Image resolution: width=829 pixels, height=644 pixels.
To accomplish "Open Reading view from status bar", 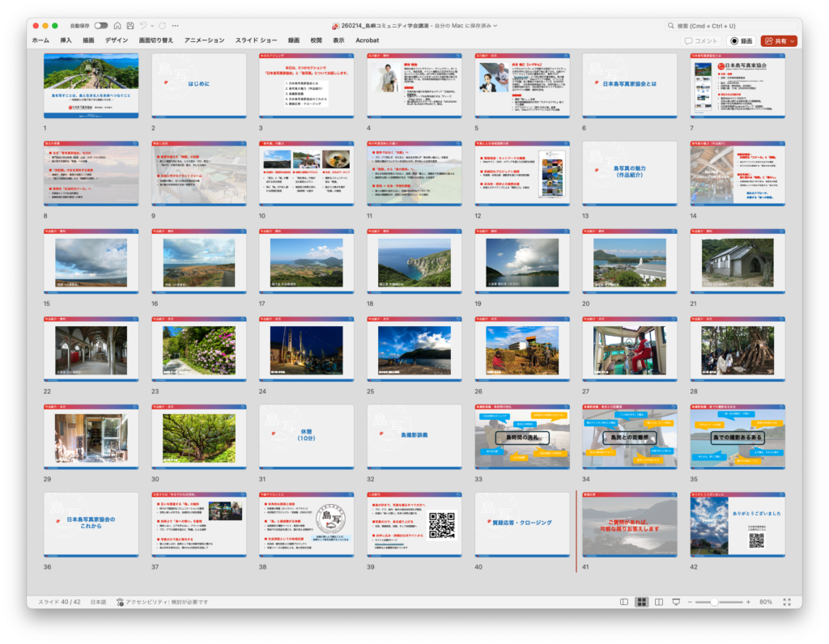I will (659, 602).
